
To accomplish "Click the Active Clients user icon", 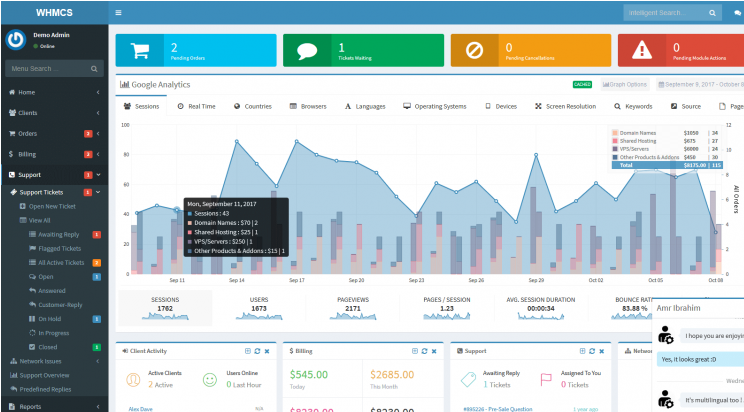I will point(133,379).
